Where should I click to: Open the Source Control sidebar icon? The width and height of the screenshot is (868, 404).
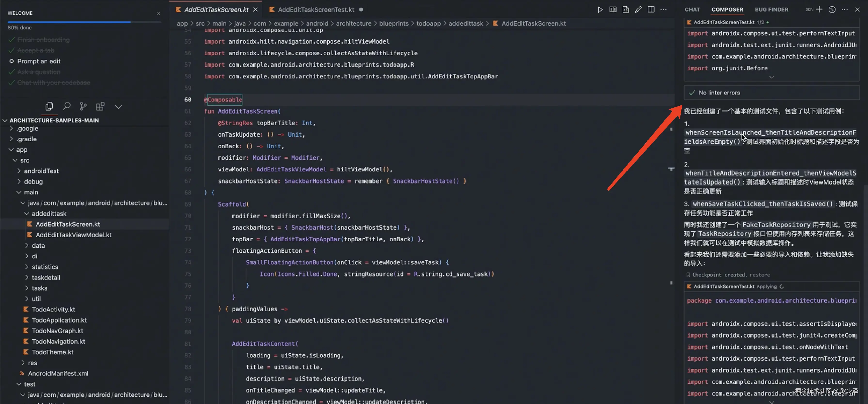(83, 106)
